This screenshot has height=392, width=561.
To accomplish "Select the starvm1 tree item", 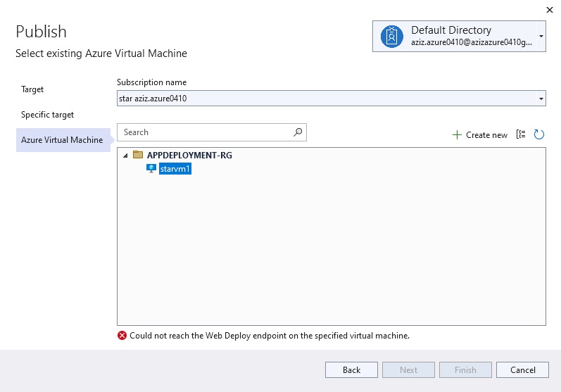I will point(175,168).
